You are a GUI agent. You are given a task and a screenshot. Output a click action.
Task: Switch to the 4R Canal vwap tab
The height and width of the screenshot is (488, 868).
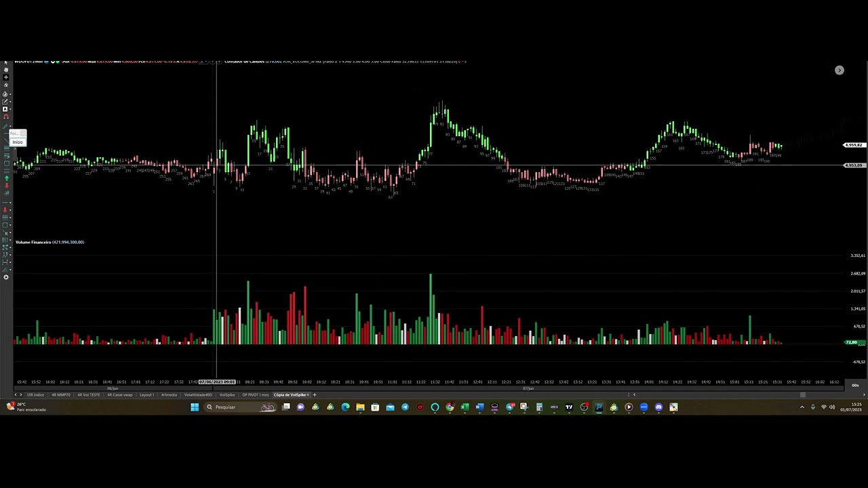(x=120, y=394)
